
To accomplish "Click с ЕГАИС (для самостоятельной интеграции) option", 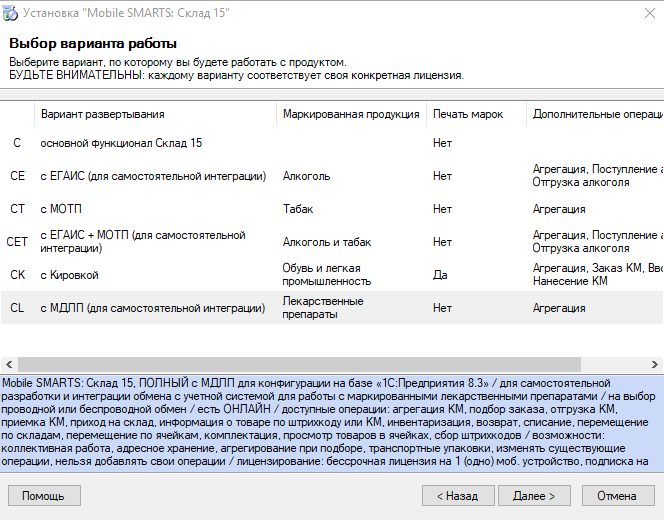I will pos(153,176).
